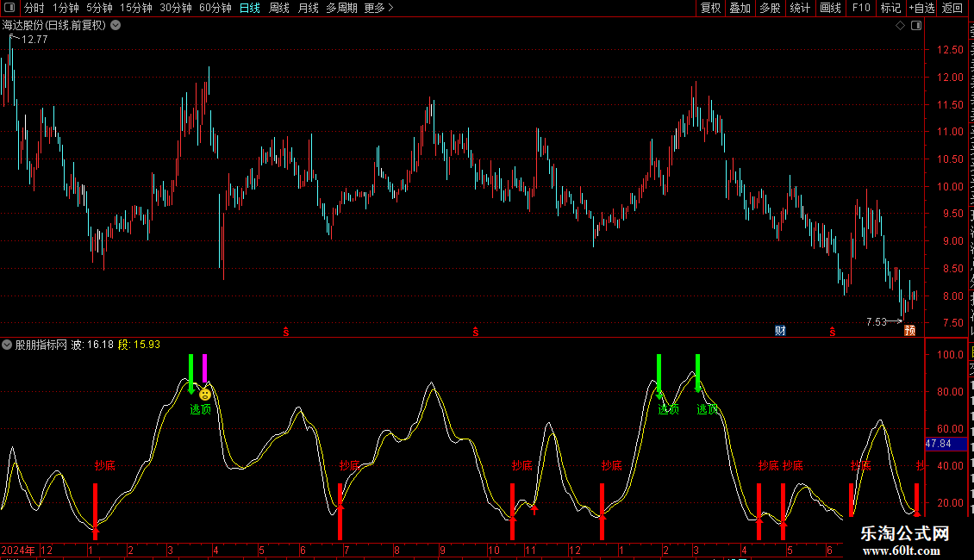Click the magenta signal bar in indicator

tap(205, 368)
